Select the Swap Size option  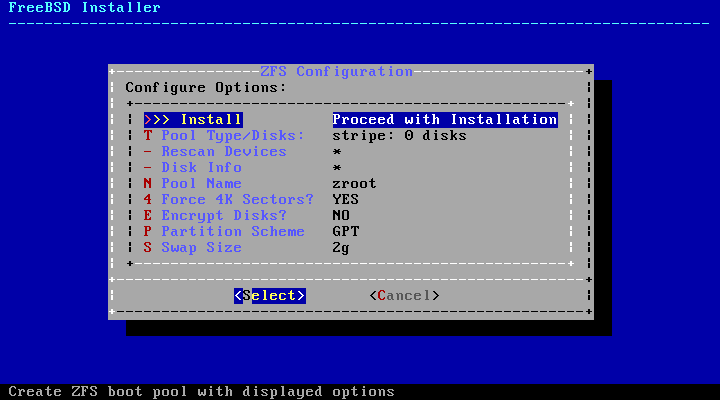pos(201,247)
